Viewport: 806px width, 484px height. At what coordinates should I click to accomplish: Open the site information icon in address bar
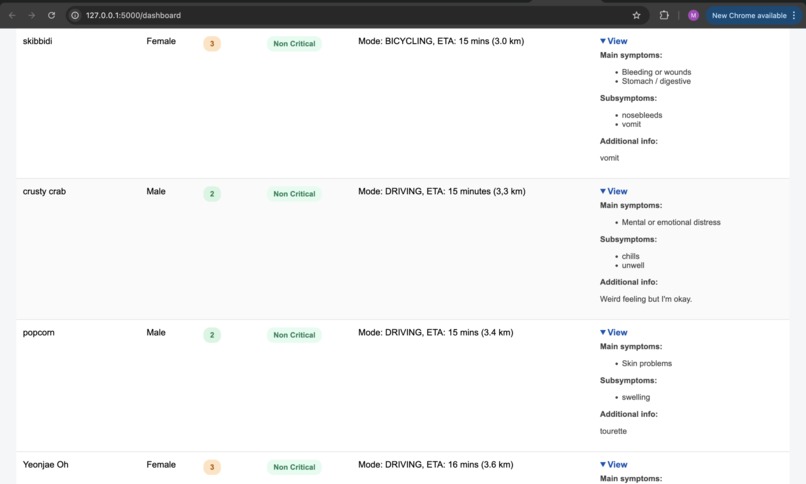75,15
